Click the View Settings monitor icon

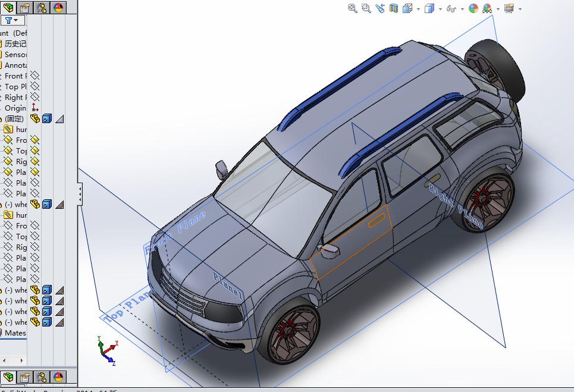tap(509, 8)
